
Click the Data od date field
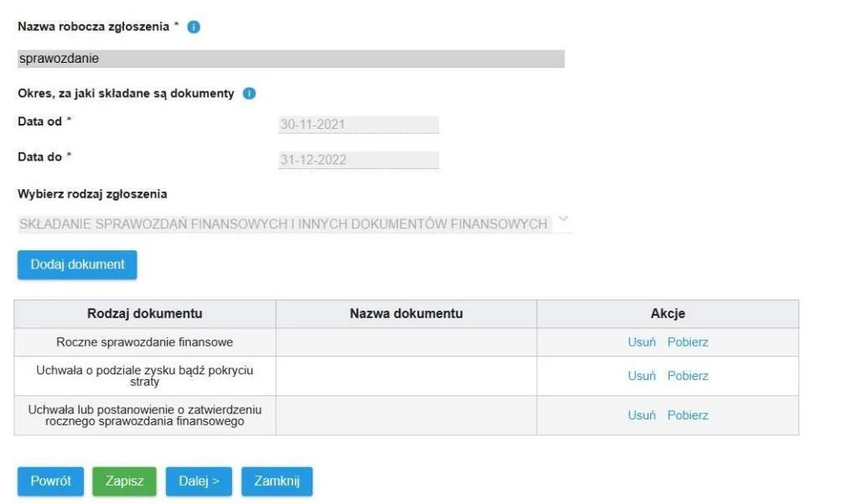point(359,125)
